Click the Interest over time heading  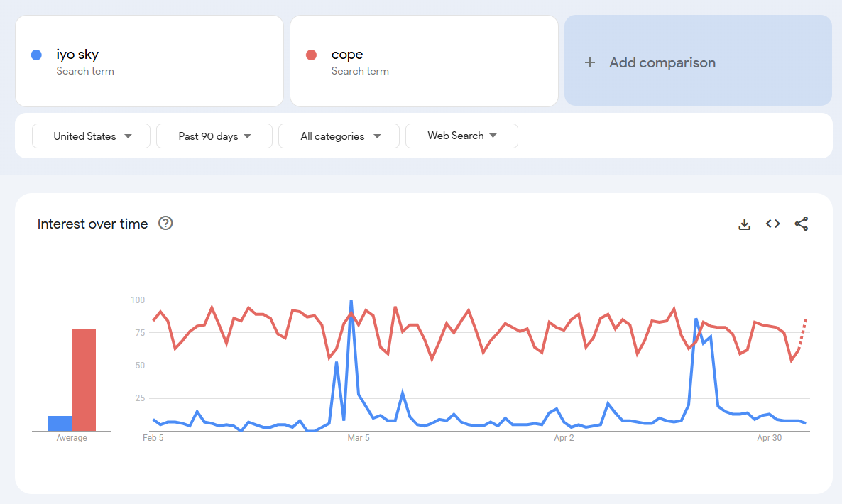pyautogui.click(x=92, y=224)
